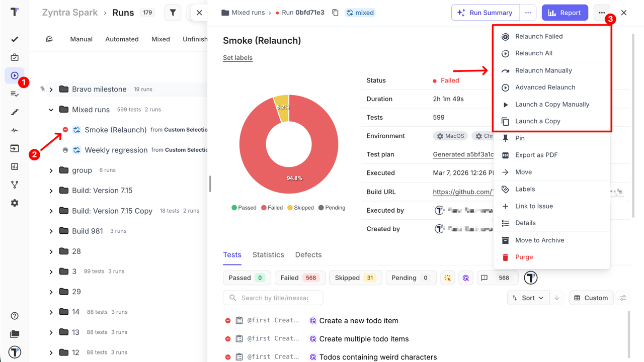Toggle the Passed 0 status filter
644x362 pixels.
tap(247, 278)
